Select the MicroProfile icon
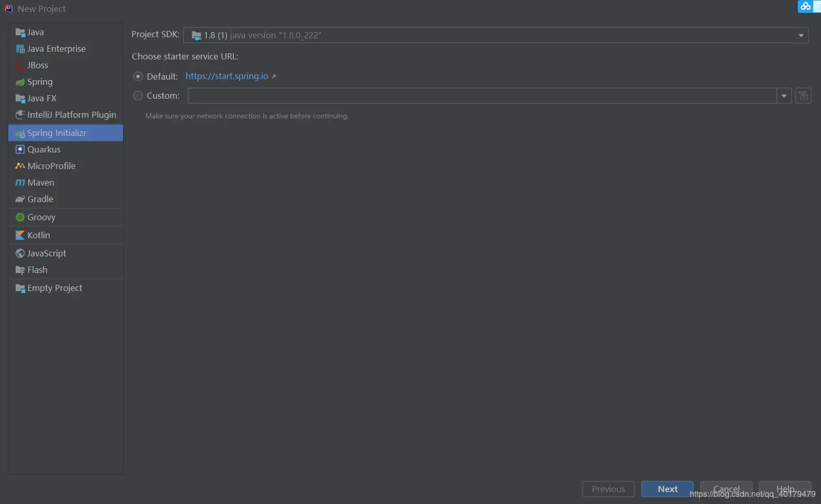 [20, 166]
